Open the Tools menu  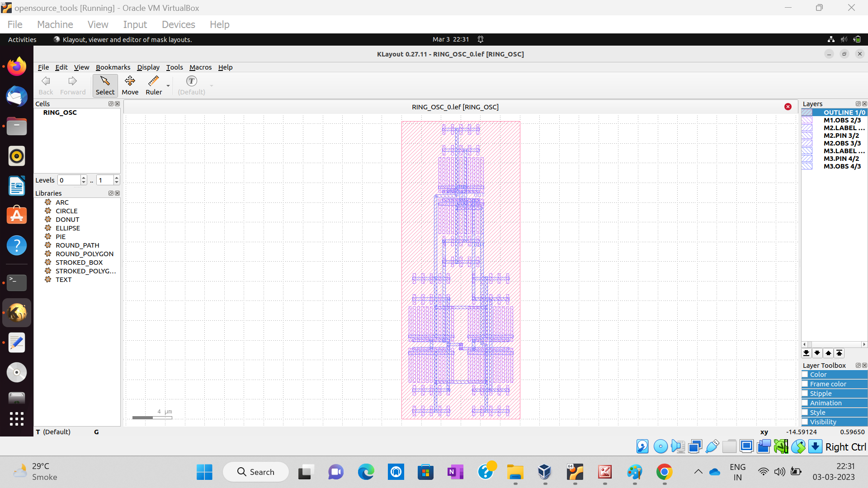tap(175, 67)
